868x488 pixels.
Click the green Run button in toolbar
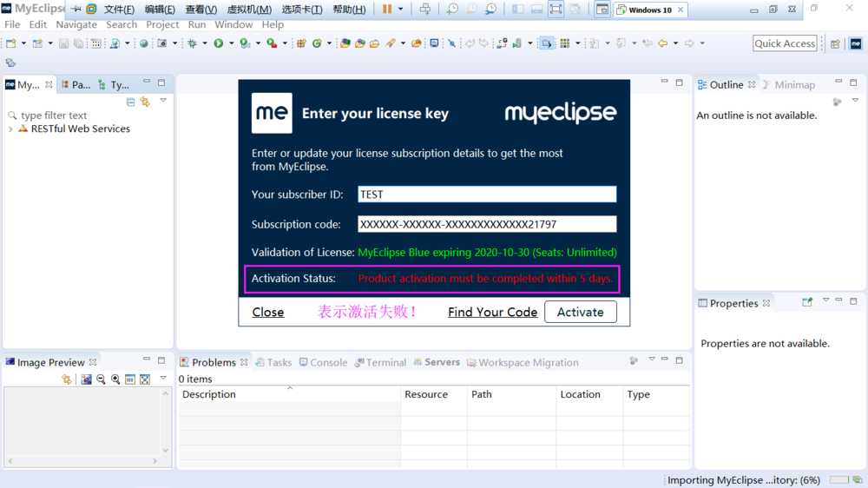(219, 43)
